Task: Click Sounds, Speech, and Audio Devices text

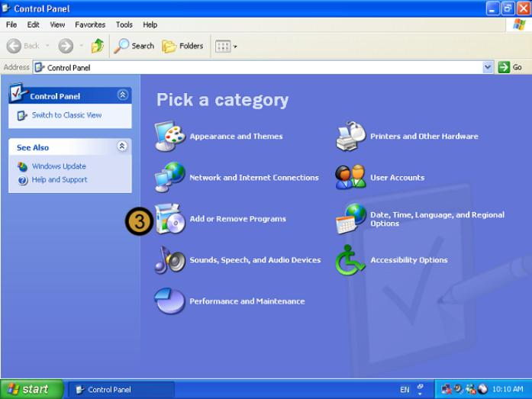Action: coord(255,260)
